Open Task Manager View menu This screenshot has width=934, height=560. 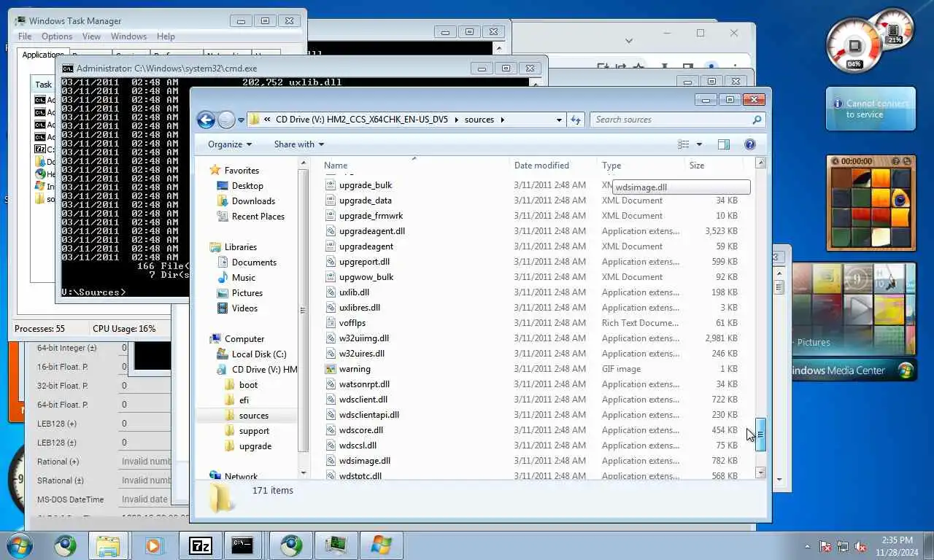(91, 36)
